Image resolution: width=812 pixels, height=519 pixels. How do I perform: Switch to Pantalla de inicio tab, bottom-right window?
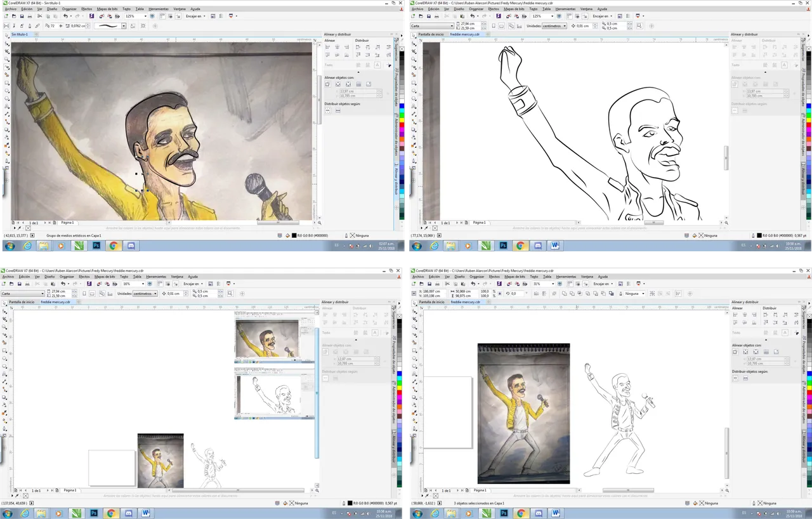[x=431, y=302]
